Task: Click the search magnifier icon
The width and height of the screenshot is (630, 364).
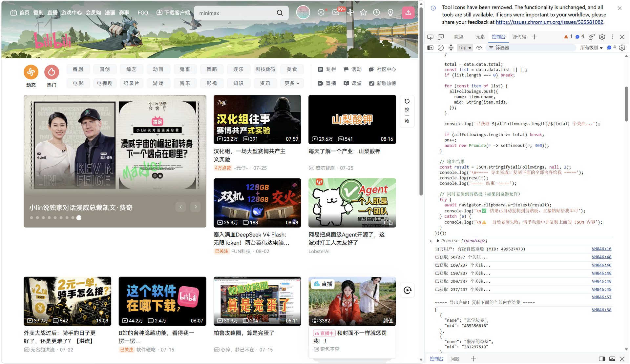Action: tap(280, 13)
